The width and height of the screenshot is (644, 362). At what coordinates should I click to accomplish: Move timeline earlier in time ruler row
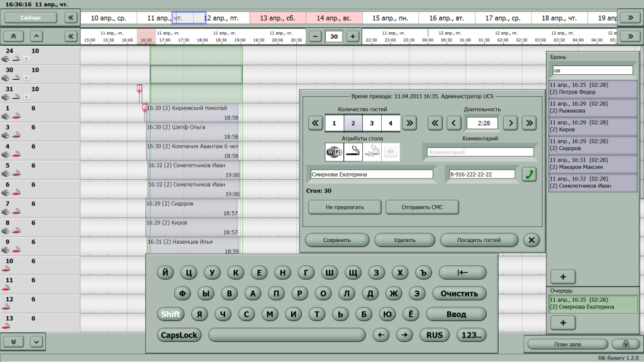coord(70,36)
